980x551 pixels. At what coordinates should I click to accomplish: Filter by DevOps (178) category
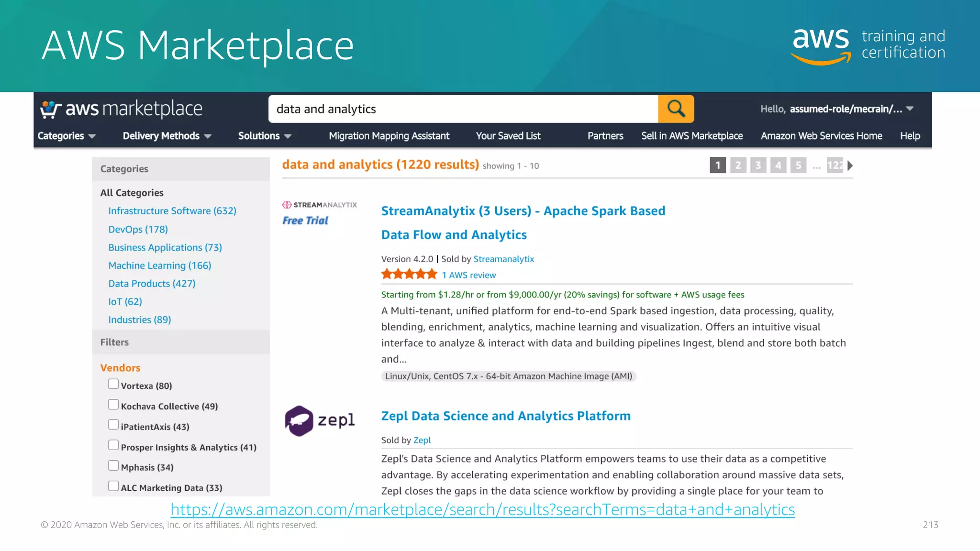click(x=138, y=229)
